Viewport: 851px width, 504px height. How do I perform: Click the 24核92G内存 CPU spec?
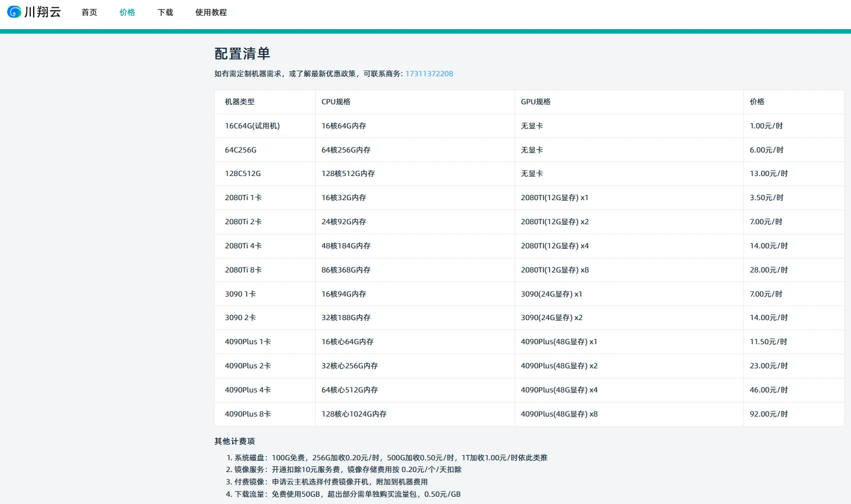click(344, 221)
